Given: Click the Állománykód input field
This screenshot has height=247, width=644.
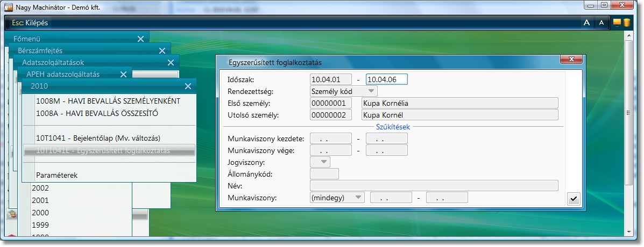Looking at the screenshot, I should 324,174.
